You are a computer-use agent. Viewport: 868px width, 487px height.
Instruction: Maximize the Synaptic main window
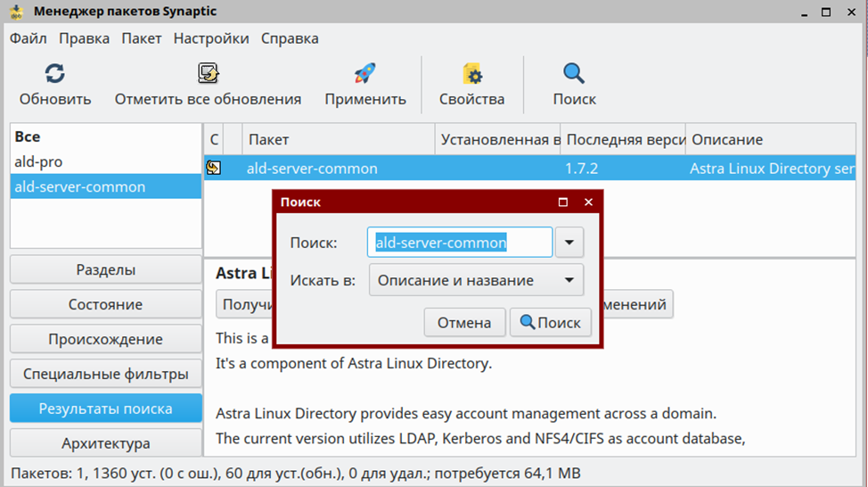point(826,12)
